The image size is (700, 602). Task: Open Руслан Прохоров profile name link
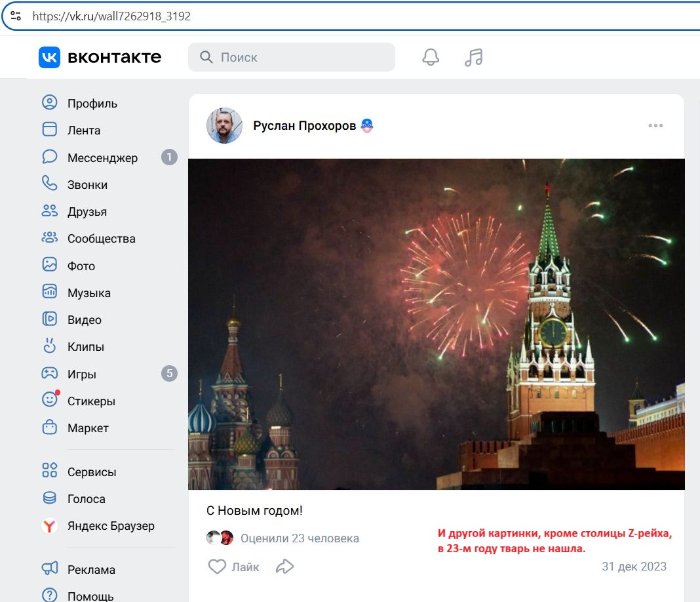tap(305, 125)
